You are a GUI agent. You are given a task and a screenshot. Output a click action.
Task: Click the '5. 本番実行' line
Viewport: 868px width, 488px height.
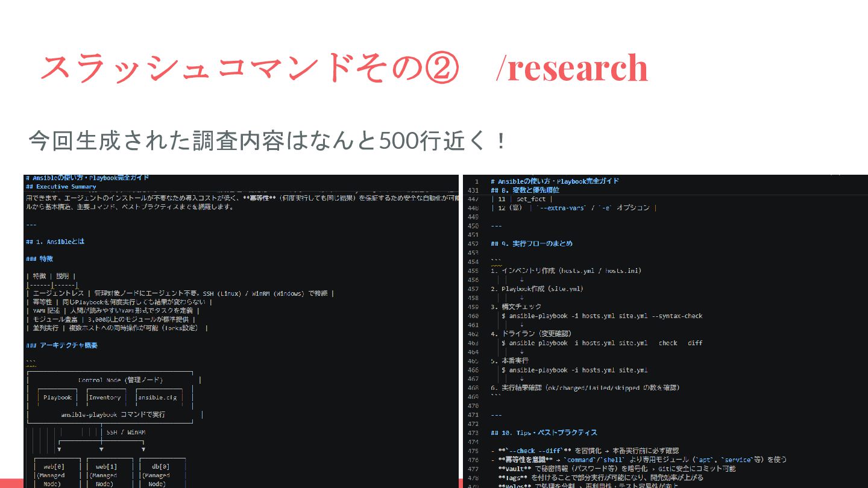coord(509,360)
